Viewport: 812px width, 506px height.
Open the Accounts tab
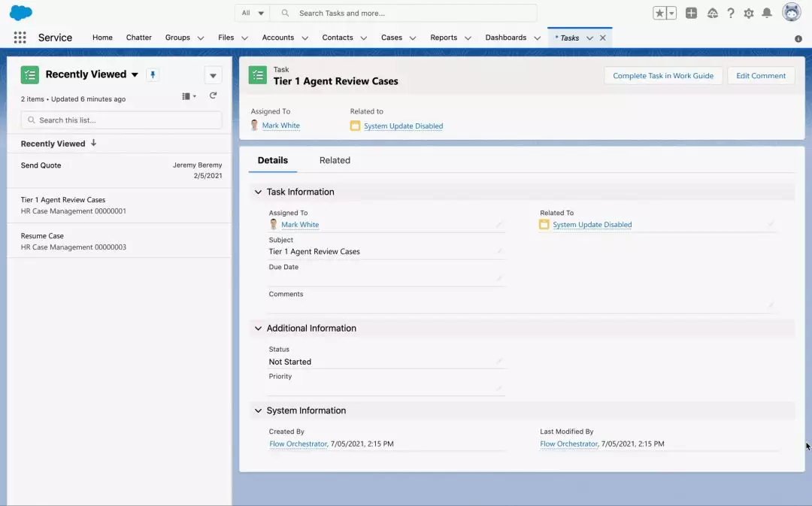278,38
